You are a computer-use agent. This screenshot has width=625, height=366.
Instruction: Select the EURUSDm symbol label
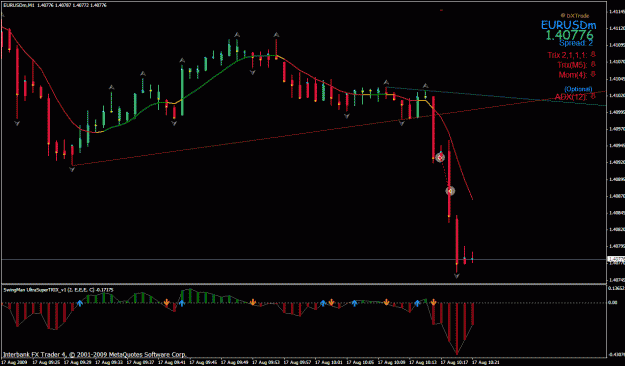(x=568, y=26)
